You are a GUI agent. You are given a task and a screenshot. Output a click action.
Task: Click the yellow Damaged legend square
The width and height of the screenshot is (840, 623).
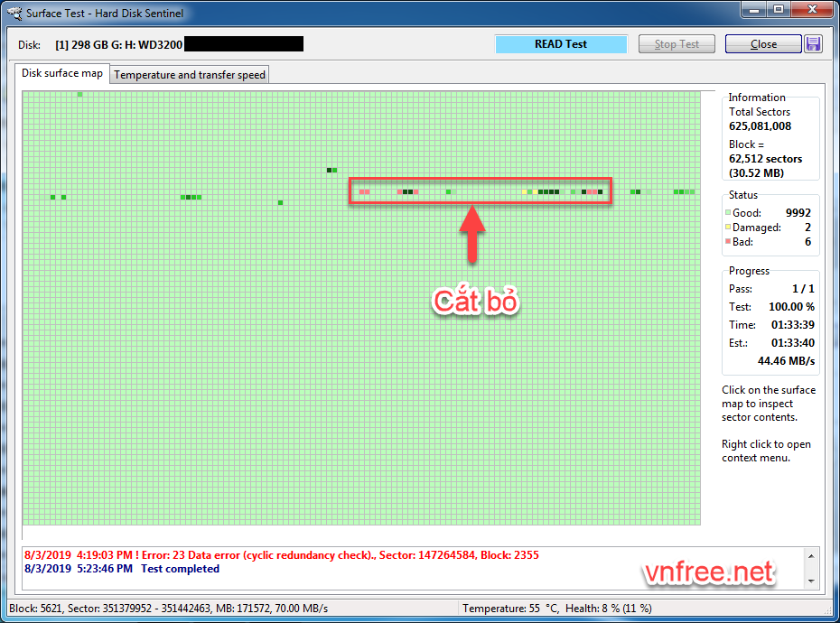728,228
